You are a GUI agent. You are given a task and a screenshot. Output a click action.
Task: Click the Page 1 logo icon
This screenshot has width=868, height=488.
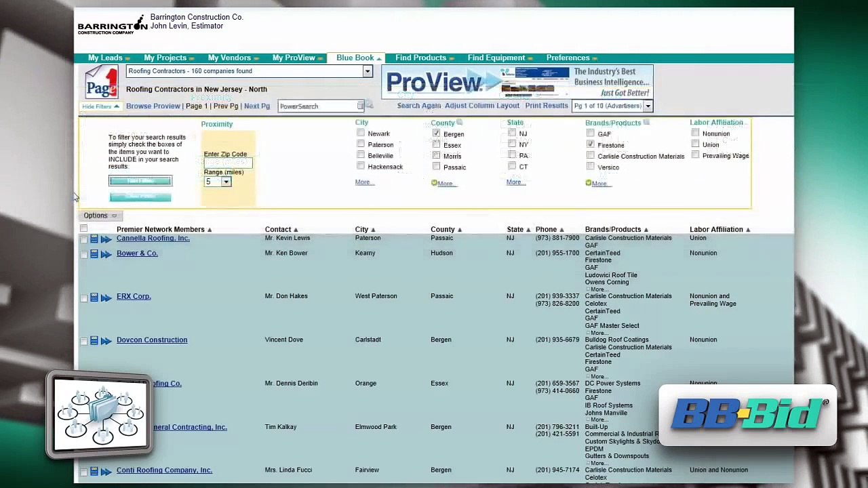pos(102,82)
